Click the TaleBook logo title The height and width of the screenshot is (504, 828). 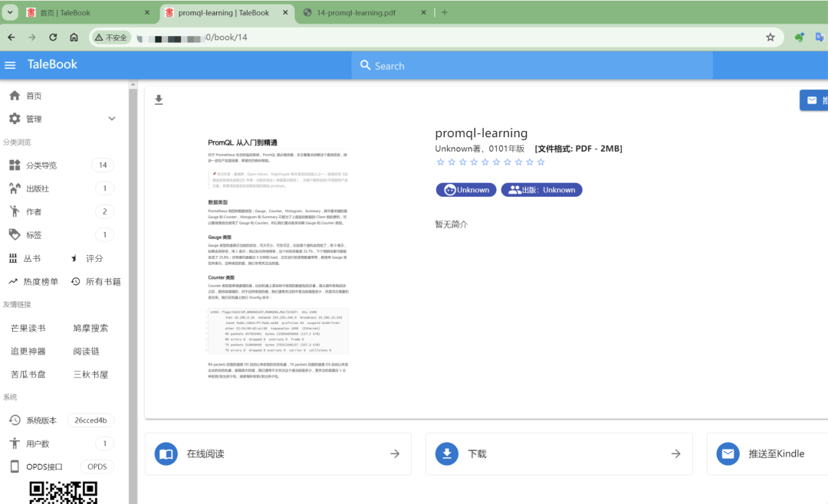(52, 64)
